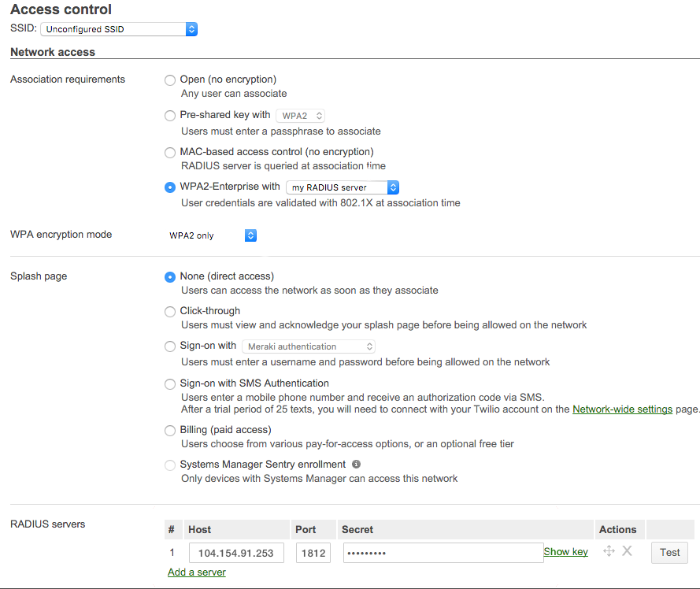Click Add a server

[196, 572]
